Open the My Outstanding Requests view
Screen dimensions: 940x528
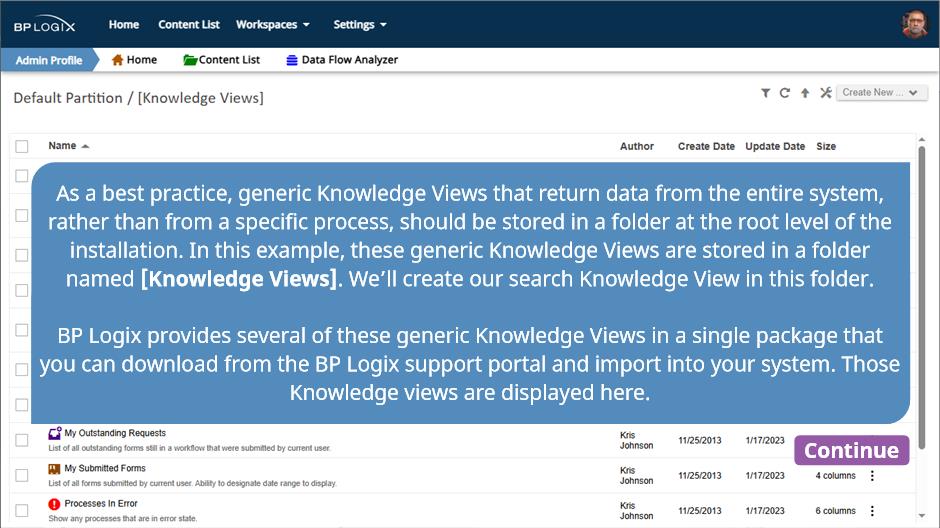(115, 433)
